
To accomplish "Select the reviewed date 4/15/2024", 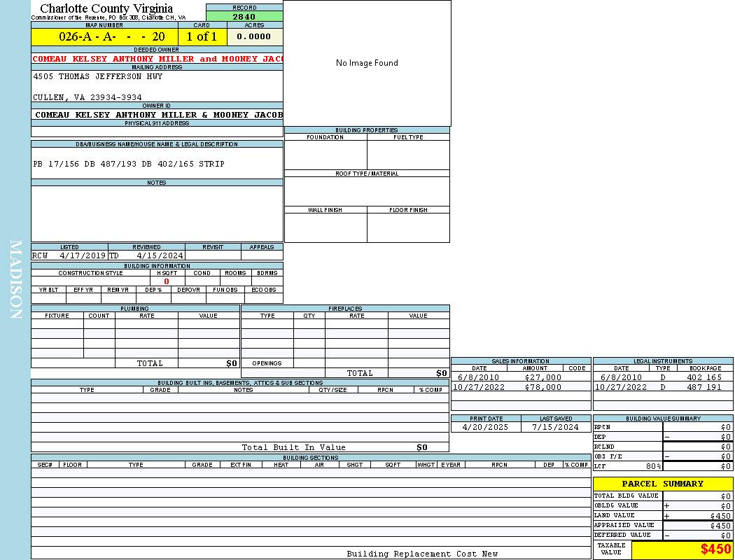I will click(x=160, y=255).
